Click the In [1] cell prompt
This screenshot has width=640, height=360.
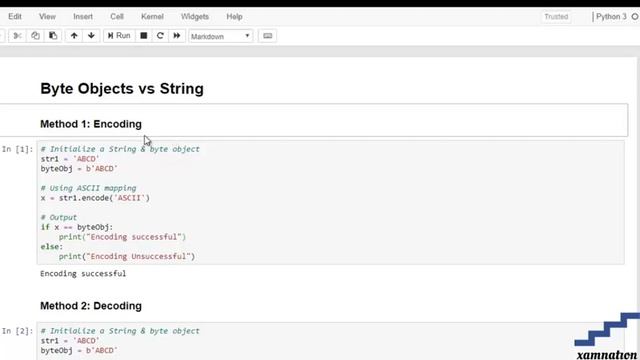point(17,149)
